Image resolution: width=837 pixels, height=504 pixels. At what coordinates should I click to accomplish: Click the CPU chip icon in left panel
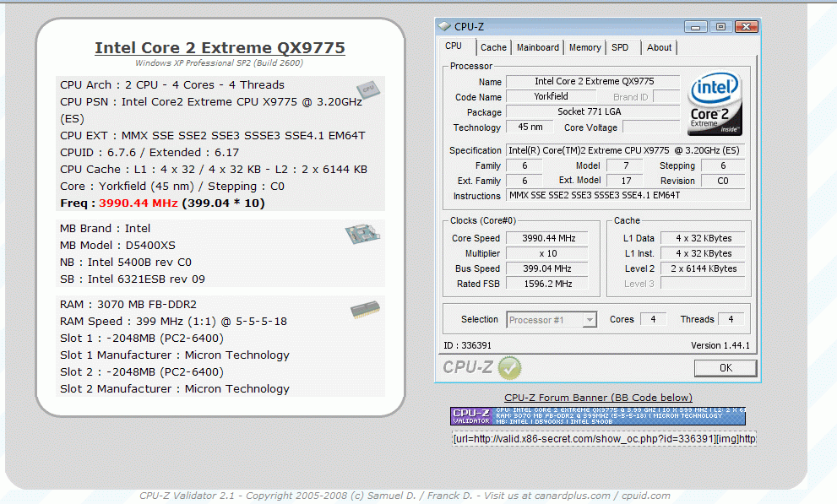[x=367, y=89]
